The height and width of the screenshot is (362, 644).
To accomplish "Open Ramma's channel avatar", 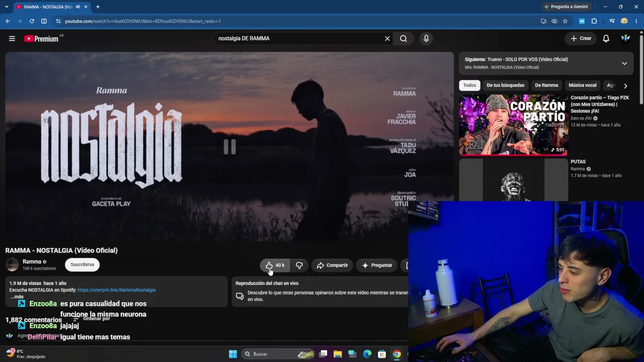I will pos(12,264).
